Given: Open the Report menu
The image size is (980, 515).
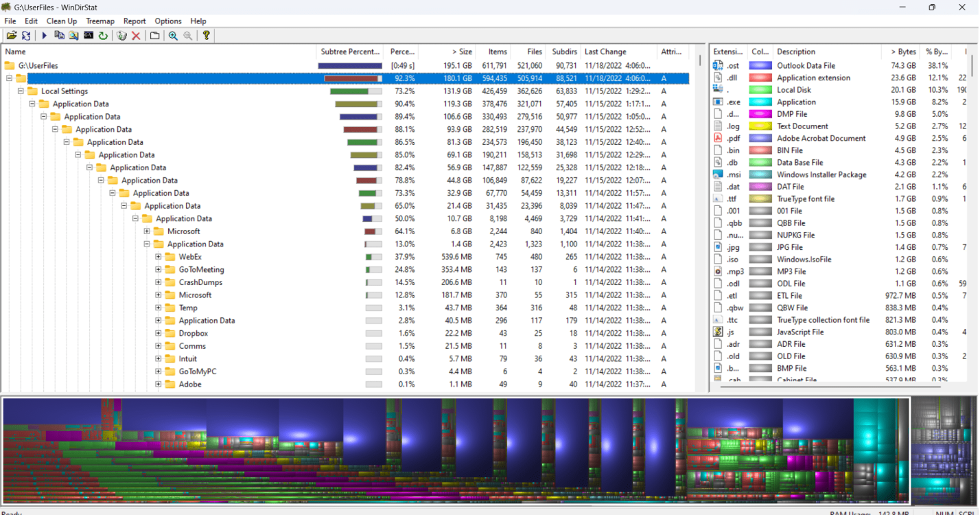Looking at the screenshot, I should pyautogui.click(x=135, y=21).
